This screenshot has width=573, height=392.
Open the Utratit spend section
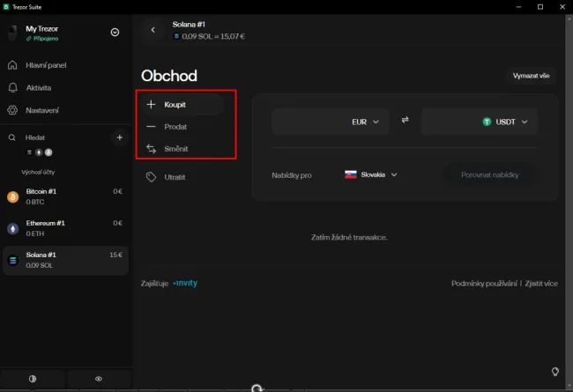click(x=182, y=177)
